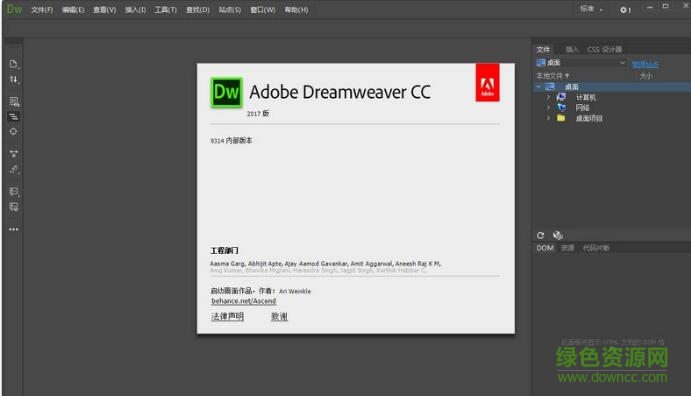Image resolution: width=691 pixels, height=396 pixels.
Task: Select the 计算机 row in file tree
Action: click(612, 97)
